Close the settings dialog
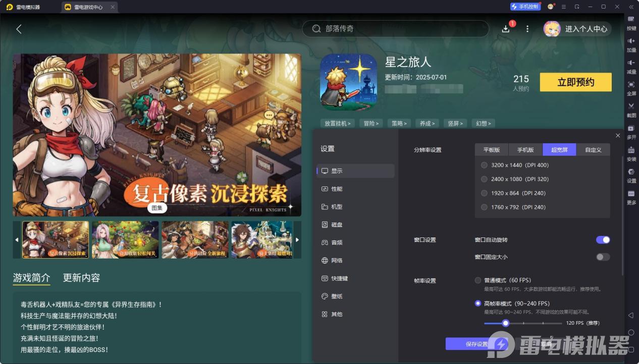 (x=618, y=136)
